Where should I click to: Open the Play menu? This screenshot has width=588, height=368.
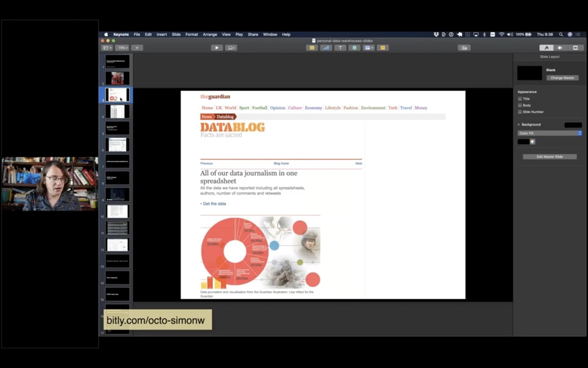coord(239,34)
